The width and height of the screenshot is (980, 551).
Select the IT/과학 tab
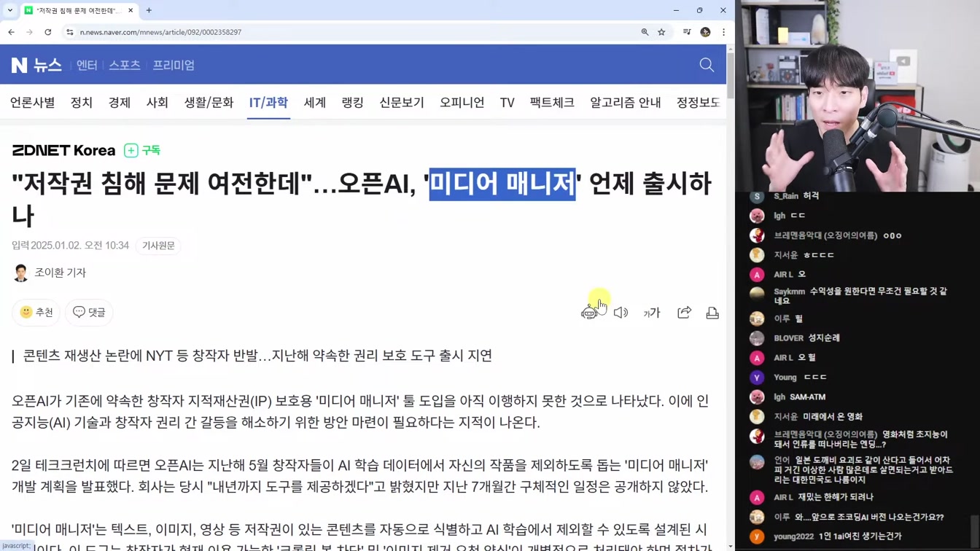click(268, 103)
